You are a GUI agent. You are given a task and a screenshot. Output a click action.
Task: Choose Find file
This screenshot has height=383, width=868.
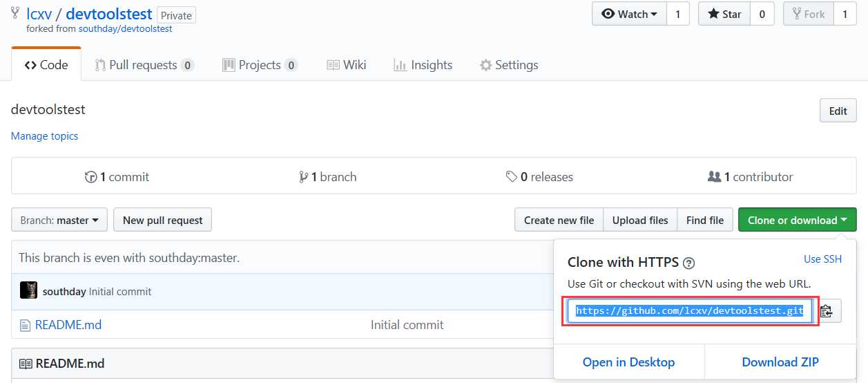[705, 220]
